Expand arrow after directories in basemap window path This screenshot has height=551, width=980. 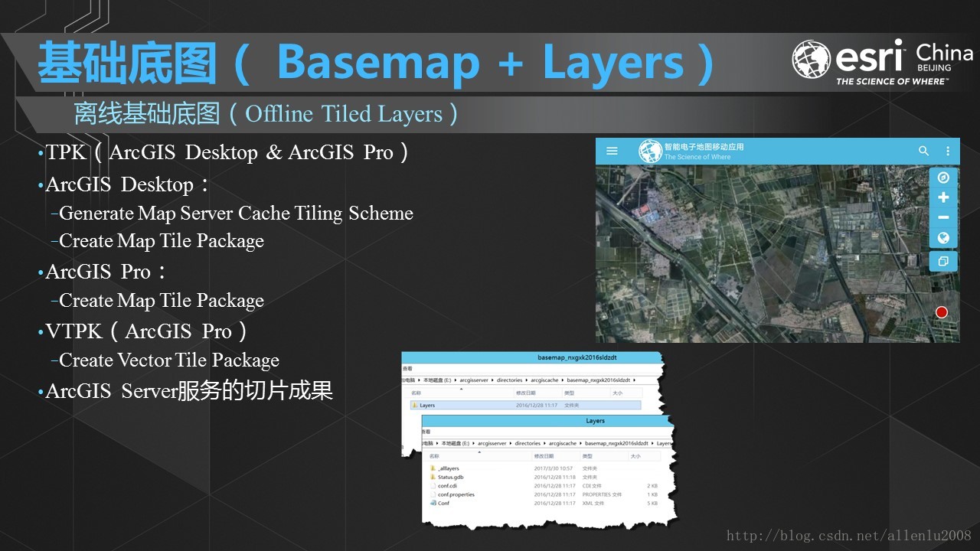tap(527, 380)
